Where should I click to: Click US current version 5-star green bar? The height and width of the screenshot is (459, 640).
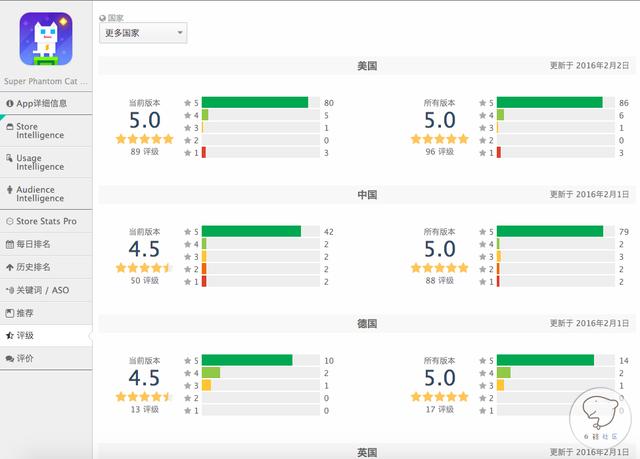point(255,103)
